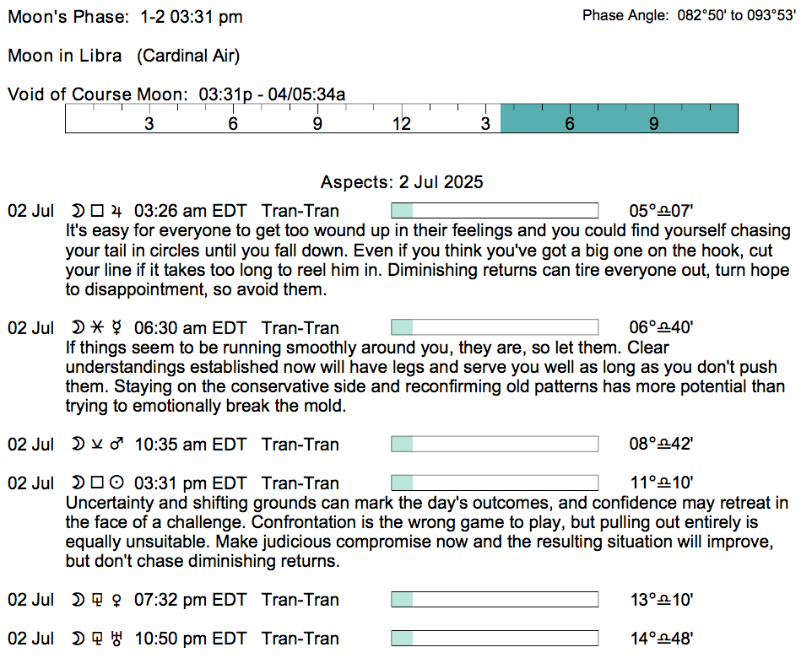Click the "Moon in Libra" line

(x=124, y=56)
